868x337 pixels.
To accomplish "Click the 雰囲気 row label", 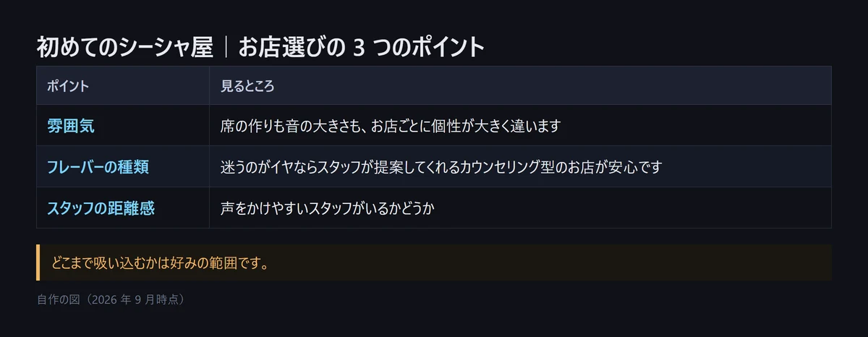I will [70, 126].
